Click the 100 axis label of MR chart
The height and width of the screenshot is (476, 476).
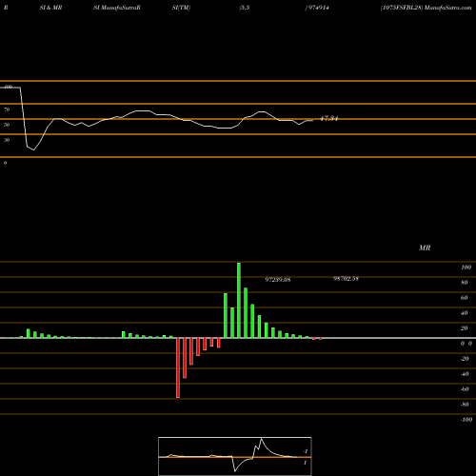coord(466,268)
